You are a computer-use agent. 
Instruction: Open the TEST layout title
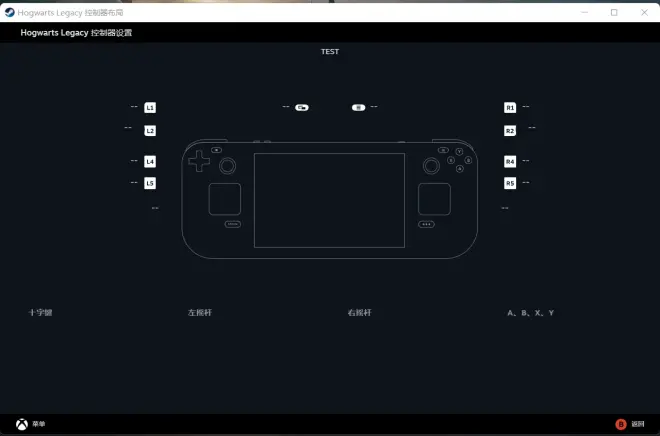click(x=330, y=52)
